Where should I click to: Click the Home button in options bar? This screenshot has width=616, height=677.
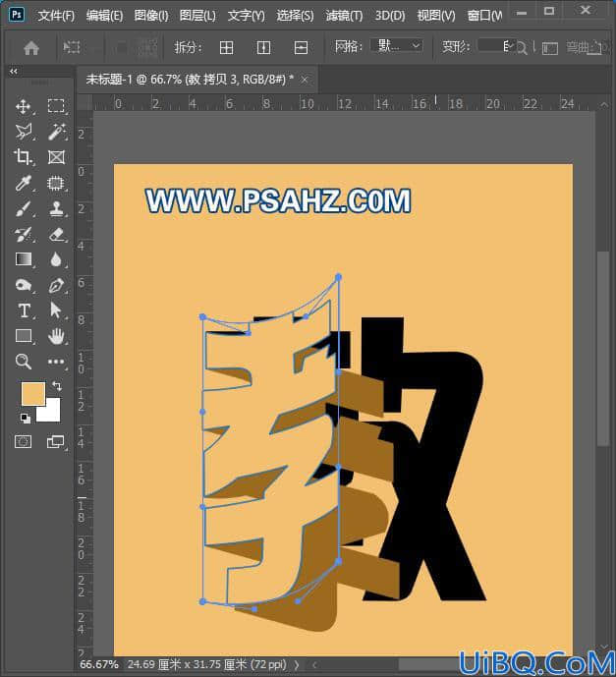pos(31,47)
